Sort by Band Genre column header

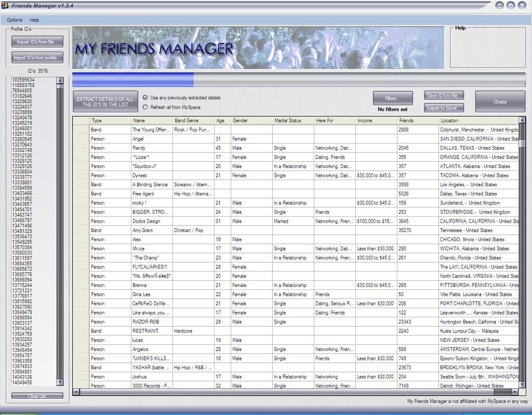pos(193,121)
